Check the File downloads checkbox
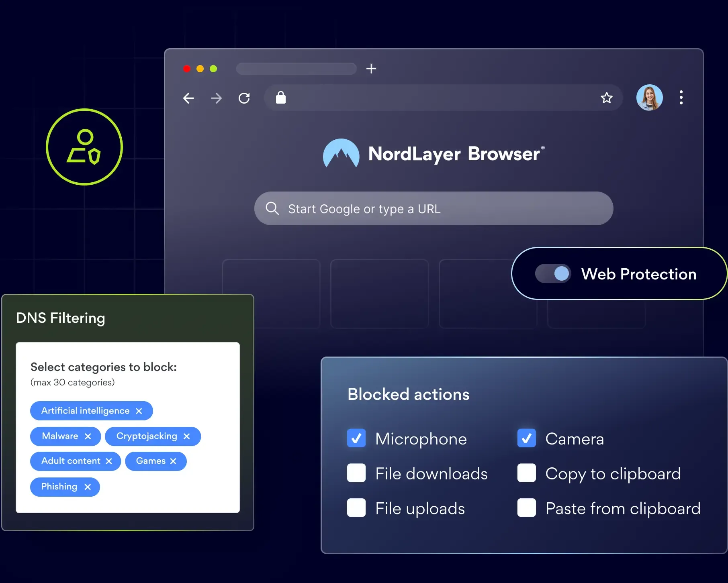Viewport: 728px width, 583px height. tap(356, 473)
